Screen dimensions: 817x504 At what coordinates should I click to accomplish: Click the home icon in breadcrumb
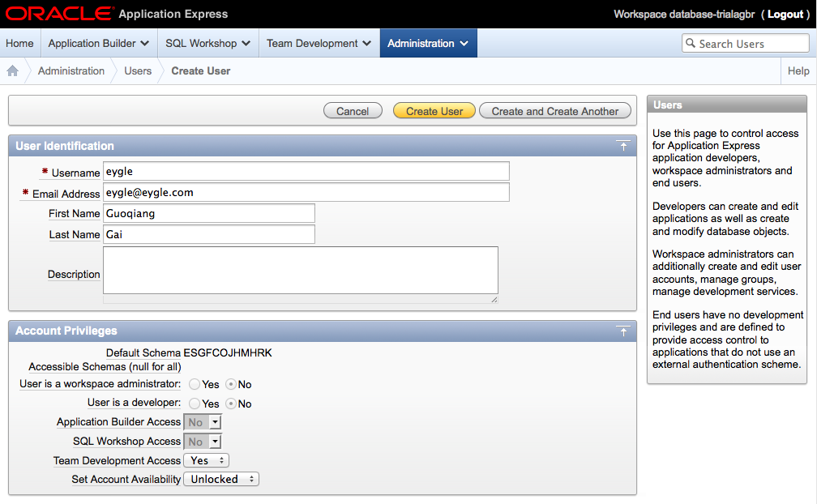tap(13, 71)
